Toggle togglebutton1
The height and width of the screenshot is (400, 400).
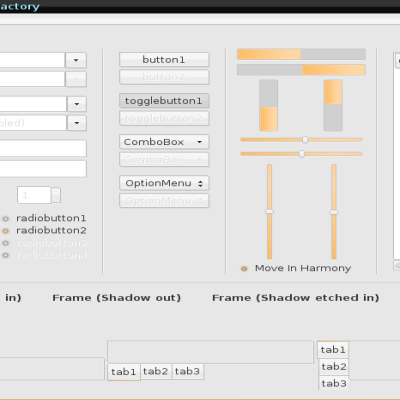click(164, 101)
